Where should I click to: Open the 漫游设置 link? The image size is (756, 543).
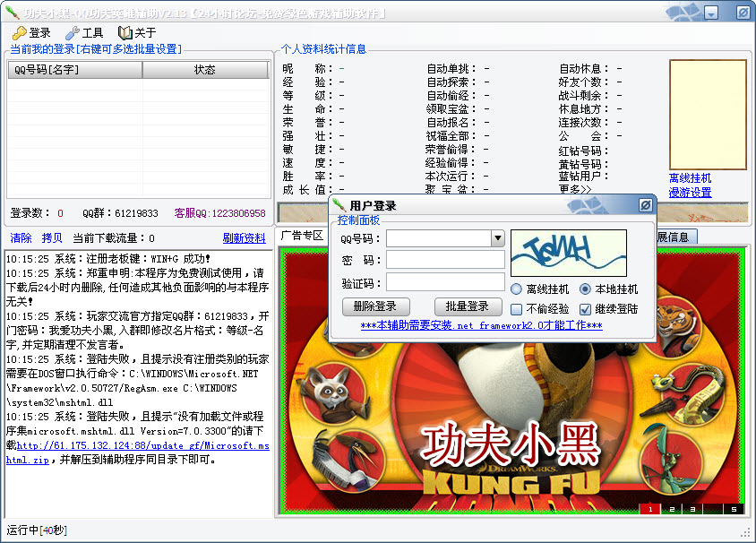click(x=690, y=193)
